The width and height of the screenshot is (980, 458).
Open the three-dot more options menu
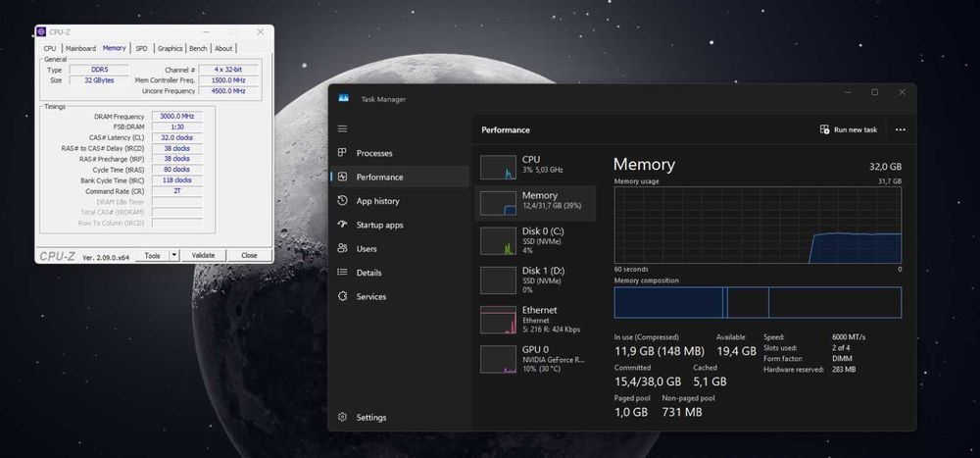point(900,129)
